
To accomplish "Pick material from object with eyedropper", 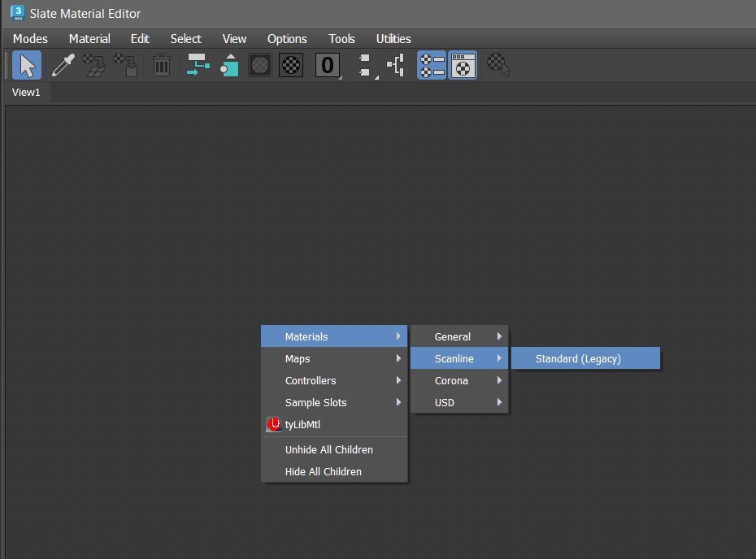I will point(63,65).
